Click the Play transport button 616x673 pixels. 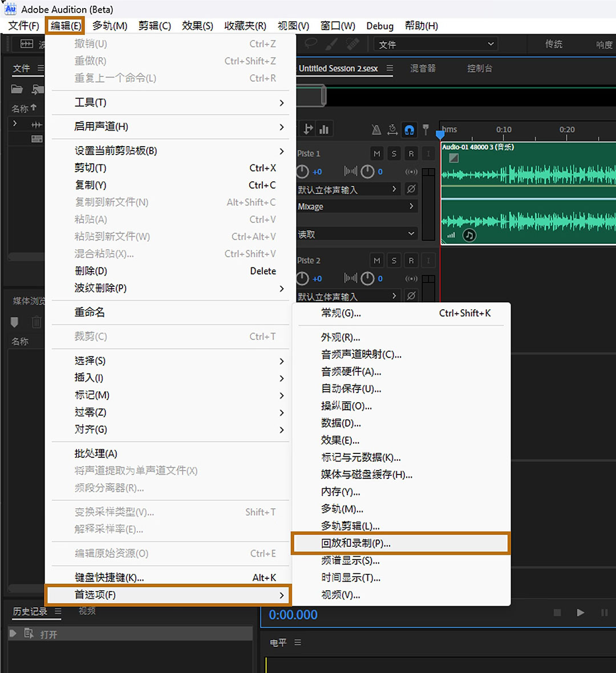[x=581, y=613]
